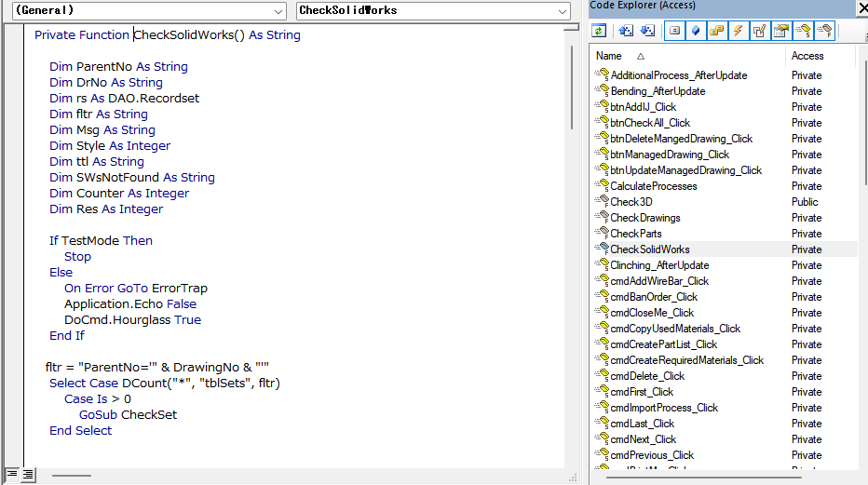The image size is (868, 485).
Task: Click the down-arrow dice toolbar icon
Action: (x=647, y=31)
